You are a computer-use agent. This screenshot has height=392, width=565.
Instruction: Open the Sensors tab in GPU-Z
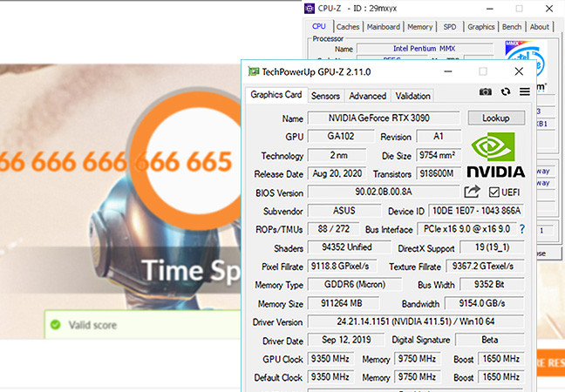coord(326,96)
